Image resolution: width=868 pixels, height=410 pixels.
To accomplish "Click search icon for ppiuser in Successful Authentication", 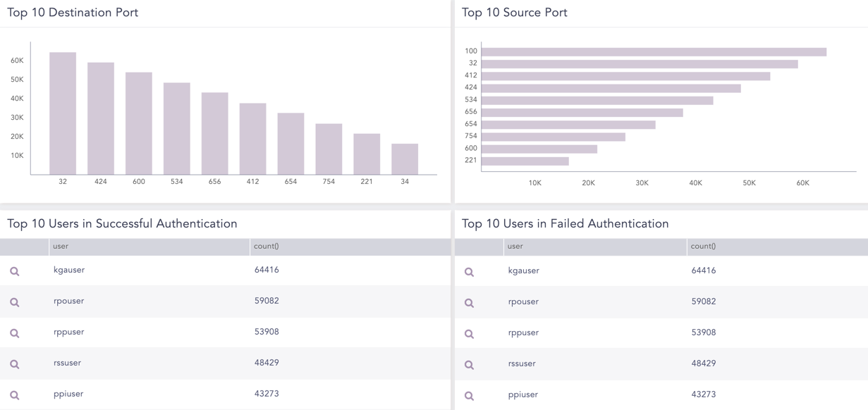I will click(15, 395).
